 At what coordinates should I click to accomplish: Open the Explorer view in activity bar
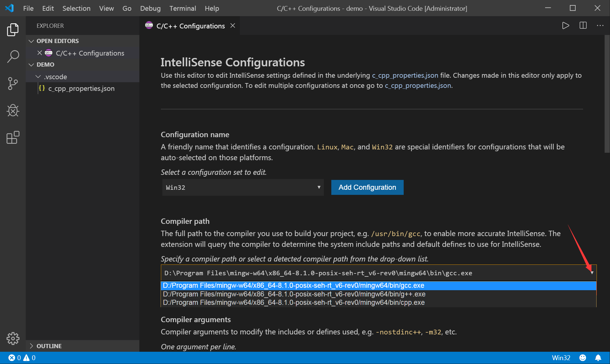[13, 30]
